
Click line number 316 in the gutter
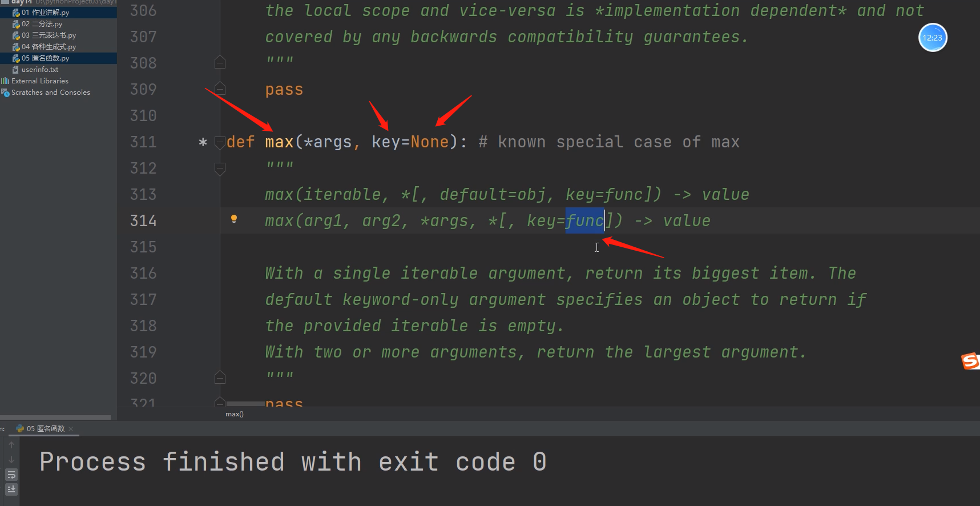(143, 274)
